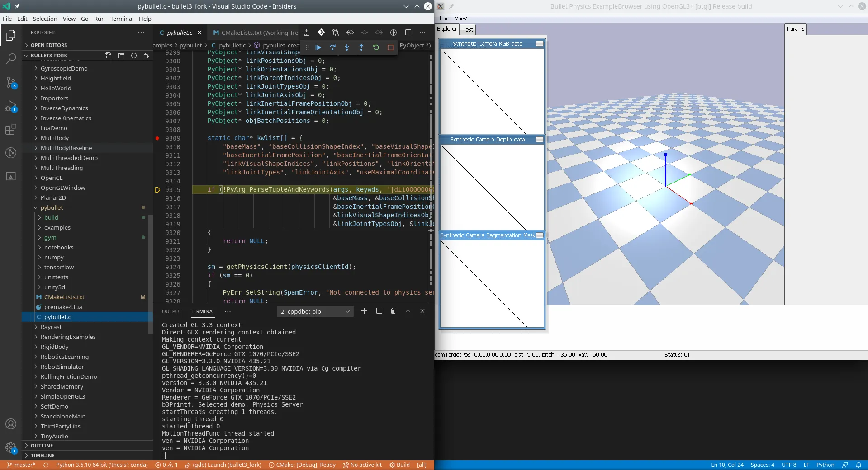Screen dimensions: 868x470
Task: Click the Build button in status bar
Action: click(x=400, y=465)
